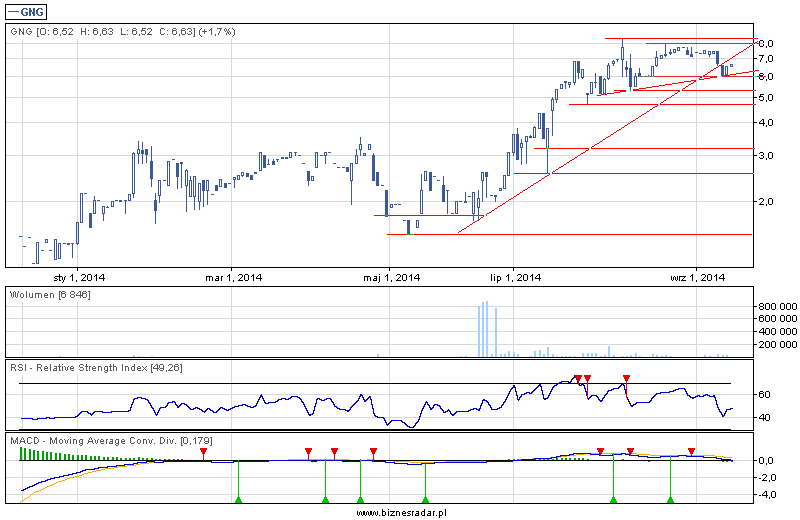Select the 'maj 1, 2014' date label

pos(389,277)
